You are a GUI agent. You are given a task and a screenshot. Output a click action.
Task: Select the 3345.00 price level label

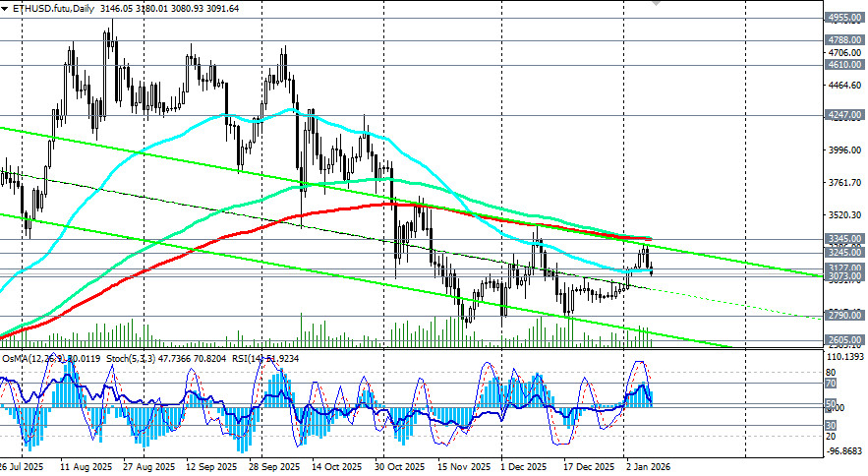pyautogui.click(x=843, y=238)
